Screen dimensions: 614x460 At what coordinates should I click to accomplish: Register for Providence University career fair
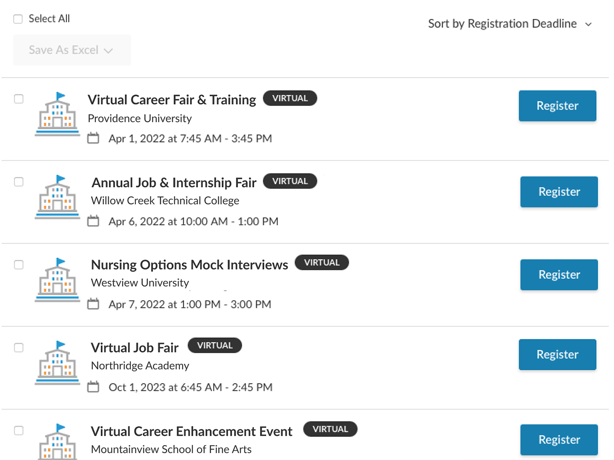point(557,106)
